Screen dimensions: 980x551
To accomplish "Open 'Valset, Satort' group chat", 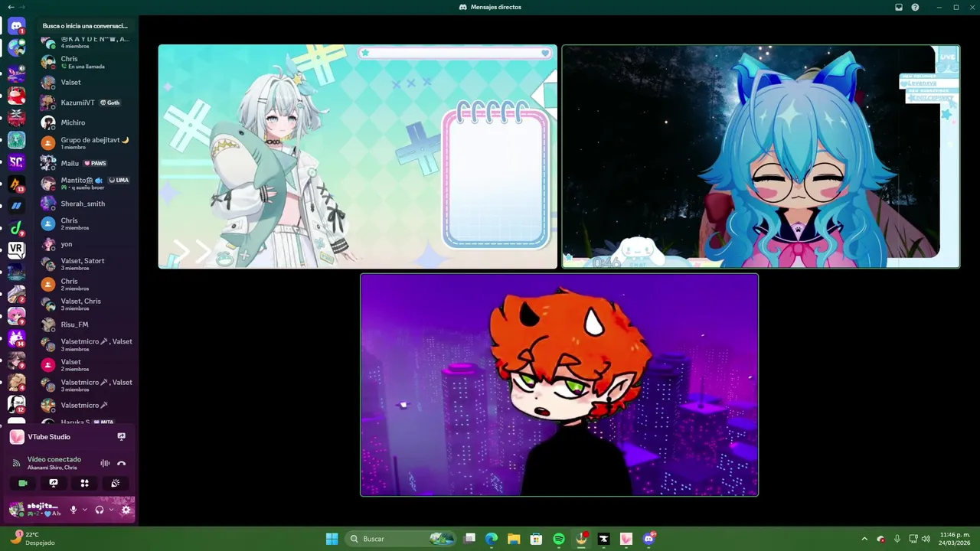I will pos(87,264).
